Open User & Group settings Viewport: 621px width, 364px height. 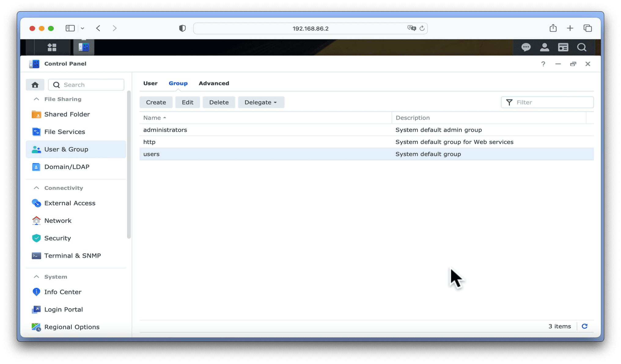click(x=76, y=149)
